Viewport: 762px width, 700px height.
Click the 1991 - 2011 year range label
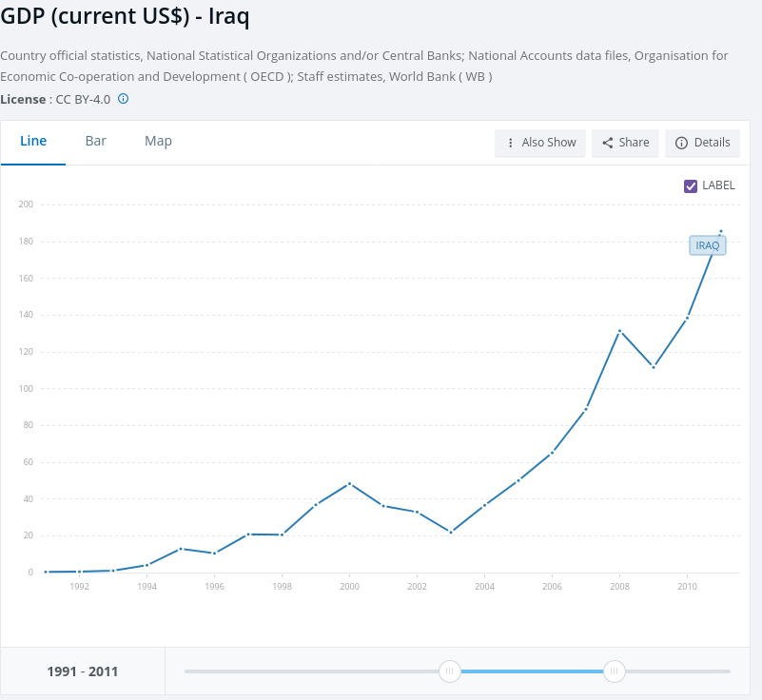point(83,671)
